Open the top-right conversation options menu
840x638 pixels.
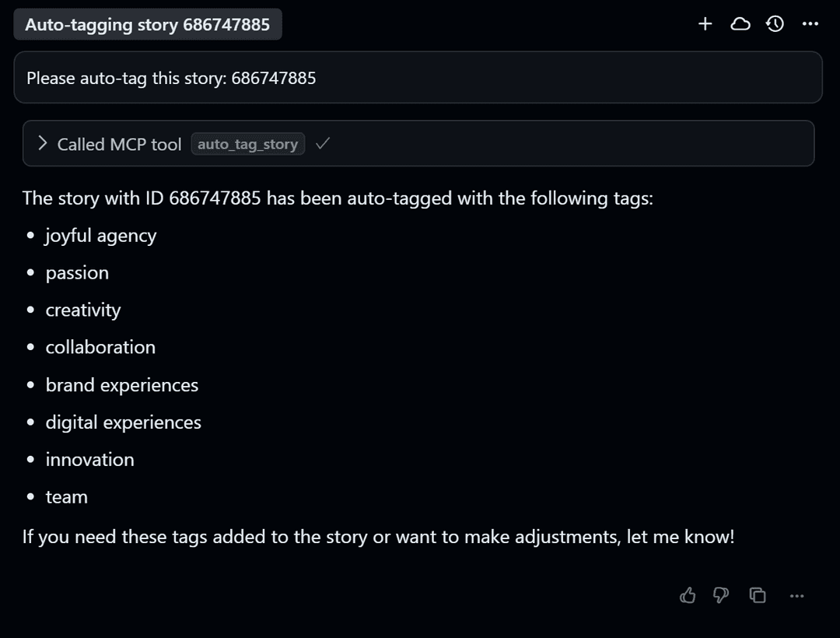pos(810,23)
